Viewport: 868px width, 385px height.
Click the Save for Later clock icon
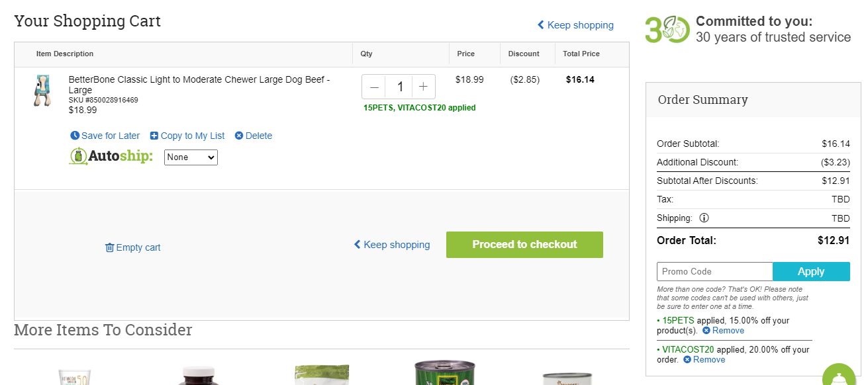[x=75, y=136]
